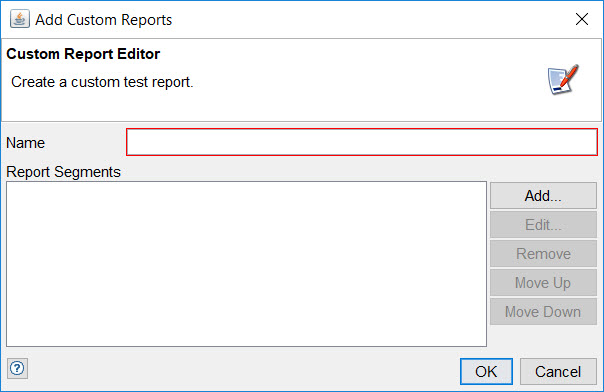
Task: Click the Java icon in title bar
Action: (x=20, y=19)
